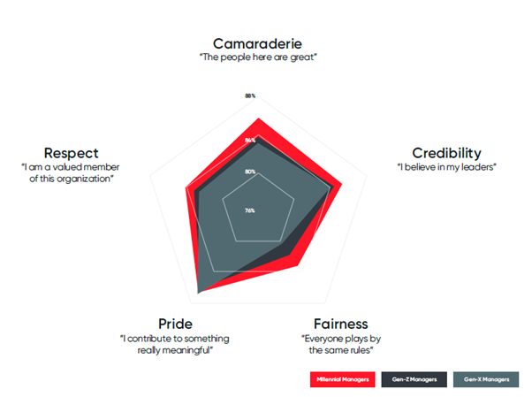Click the Camaraderie axis heading
532x397 pixels.
coord(257,44)
